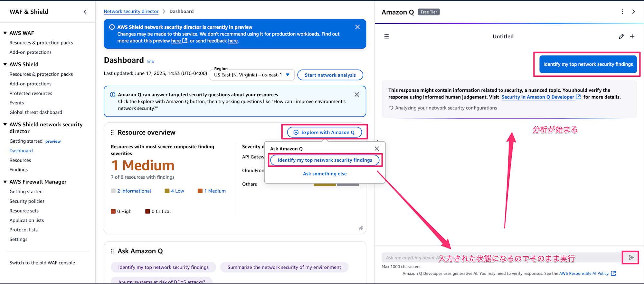644x284 pixels.
Task: Click the Resource overview resize corner
Action: pos(361,228)
